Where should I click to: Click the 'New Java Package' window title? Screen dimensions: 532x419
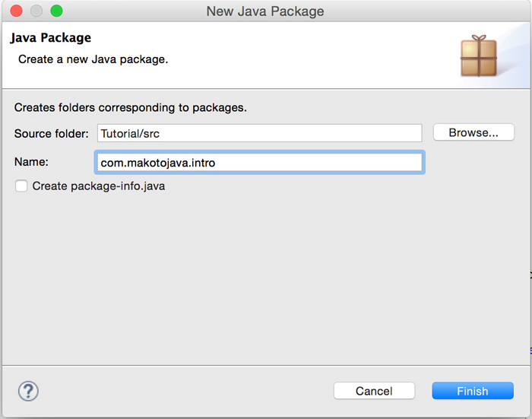(x=265, y=11)
